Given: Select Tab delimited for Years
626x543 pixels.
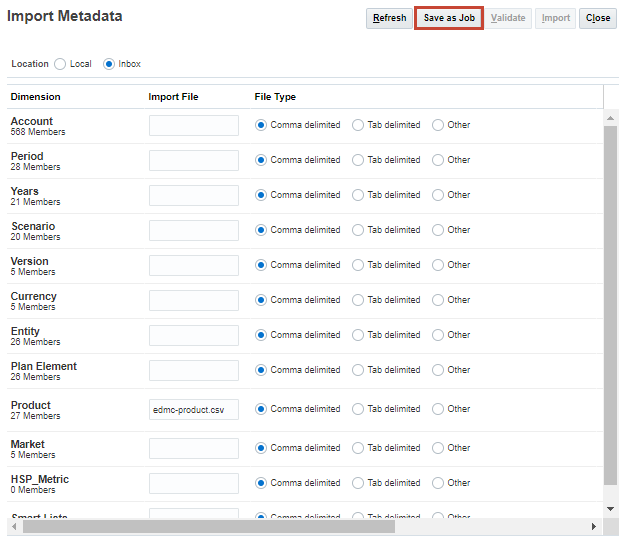Looking at the screenshot, I should pos(358,195).
